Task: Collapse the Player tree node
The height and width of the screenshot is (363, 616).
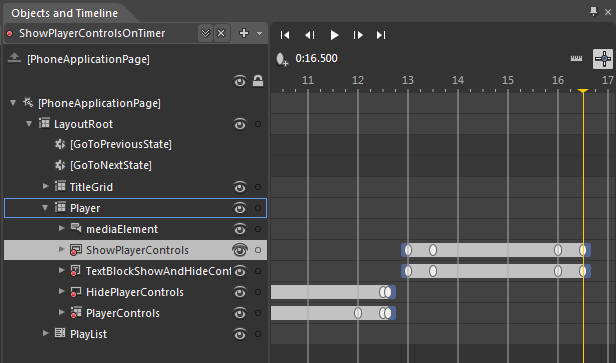Action: (x=45, y=207)
